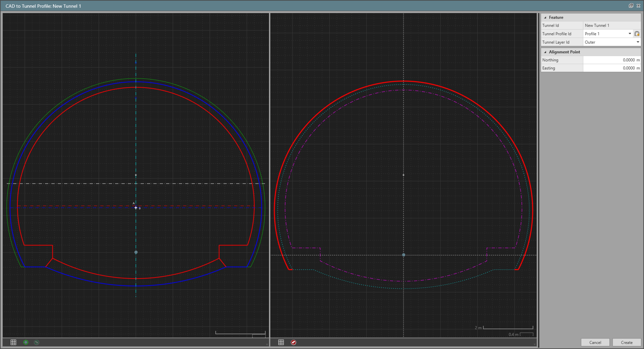Open the tunnel profile icon beside Profile 1

[637, 34]
